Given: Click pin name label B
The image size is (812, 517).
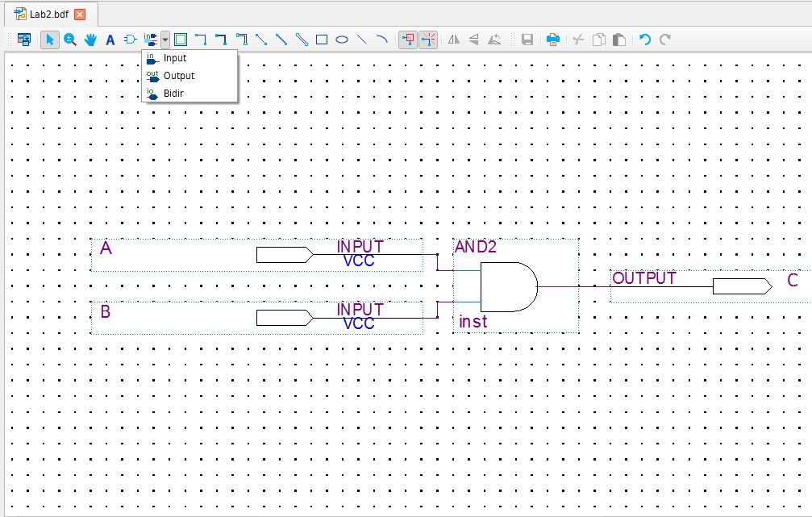Looking at the screenshot, I should point(105,312).
